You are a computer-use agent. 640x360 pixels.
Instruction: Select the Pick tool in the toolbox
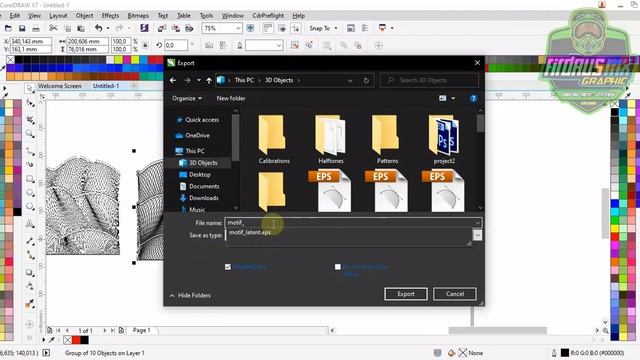coord(29,88)
